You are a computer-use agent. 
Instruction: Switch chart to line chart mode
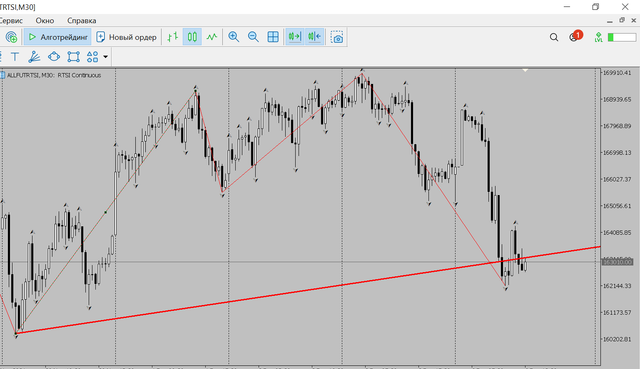point(211,37)
